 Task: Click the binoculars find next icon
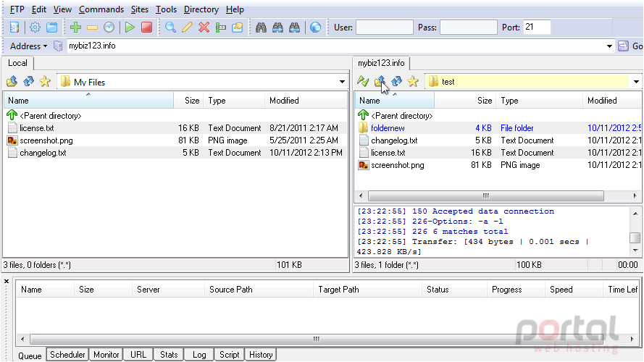tap(277, 28)
